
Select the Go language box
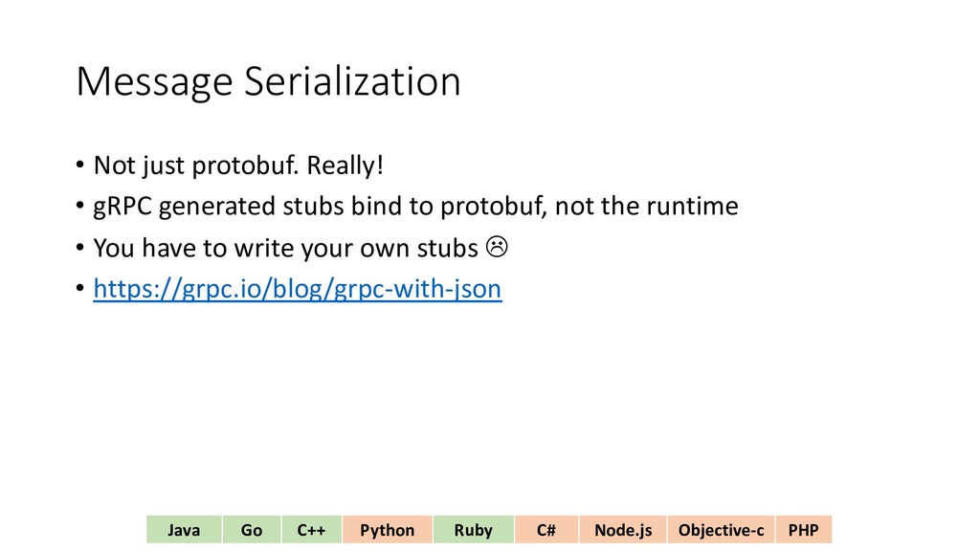tap(252, 530)
